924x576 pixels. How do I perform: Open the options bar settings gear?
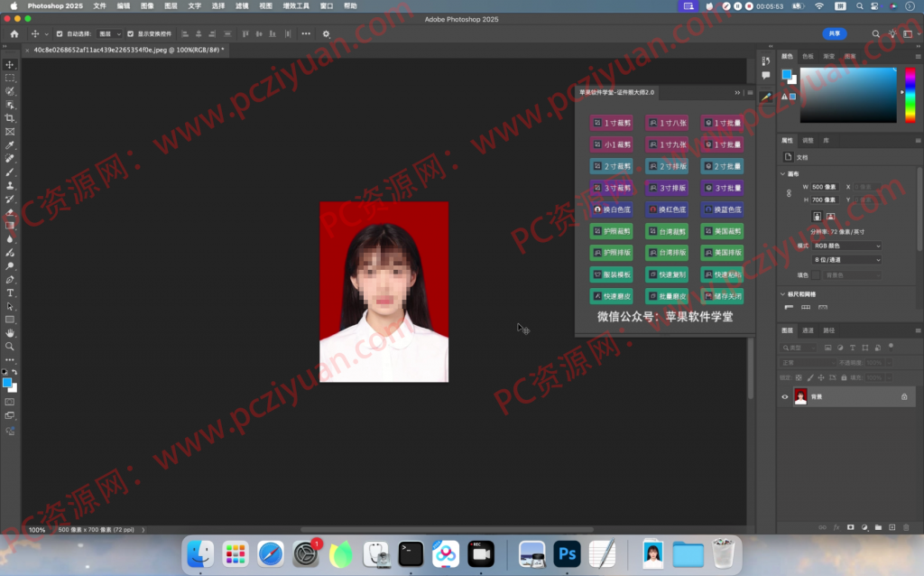(326, 34)
